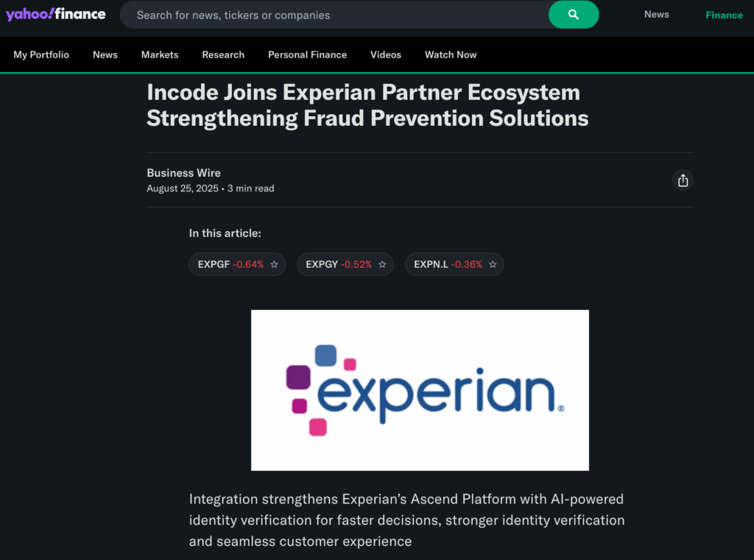
Task: Open the Markets section
Action: (159, 54)
